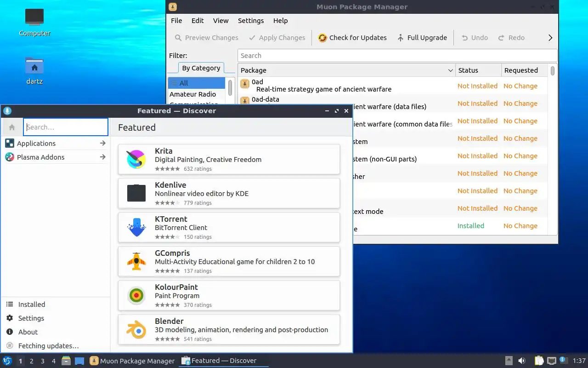
Task: Click Preview Changes toolbar button
Action: point(206,38)
